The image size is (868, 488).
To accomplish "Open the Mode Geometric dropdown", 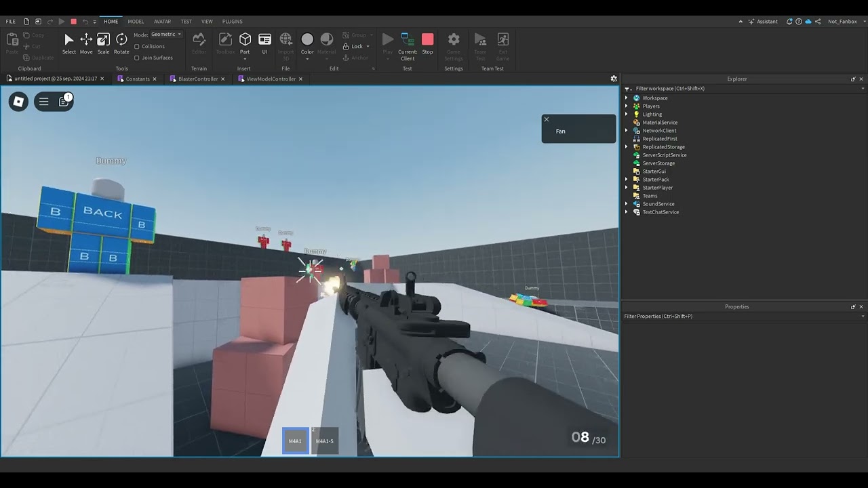I will click(166, 35).
